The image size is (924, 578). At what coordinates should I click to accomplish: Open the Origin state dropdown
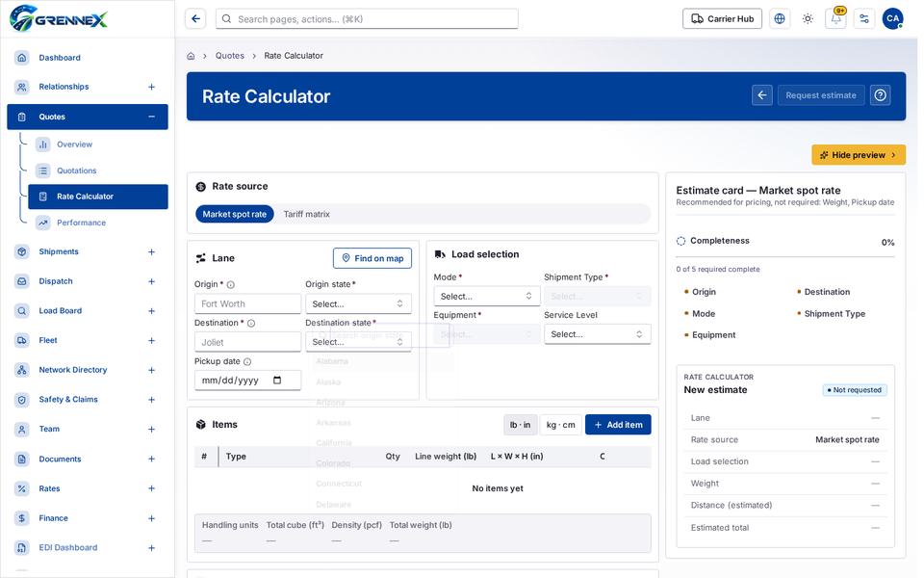point(358,304)
